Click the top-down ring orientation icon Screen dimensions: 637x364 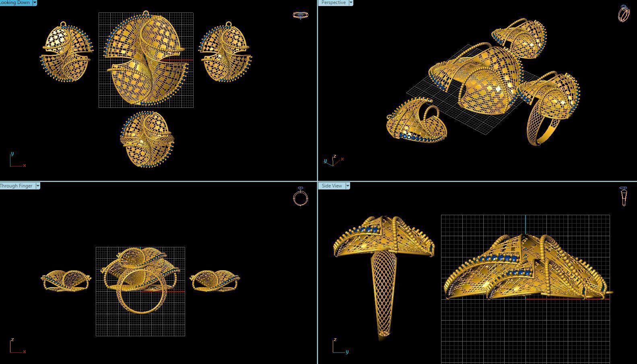point(301,15)
